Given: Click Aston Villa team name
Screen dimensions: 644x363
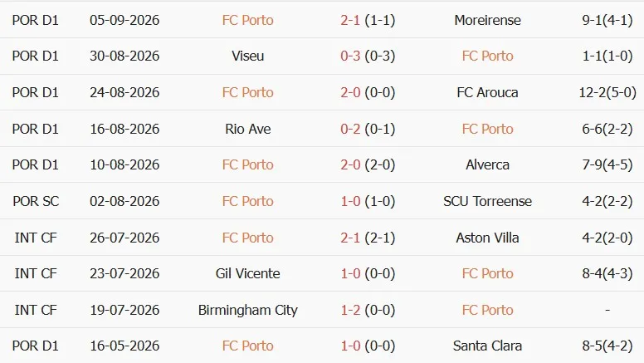Looking at the screenshot, I should point(487,238).
